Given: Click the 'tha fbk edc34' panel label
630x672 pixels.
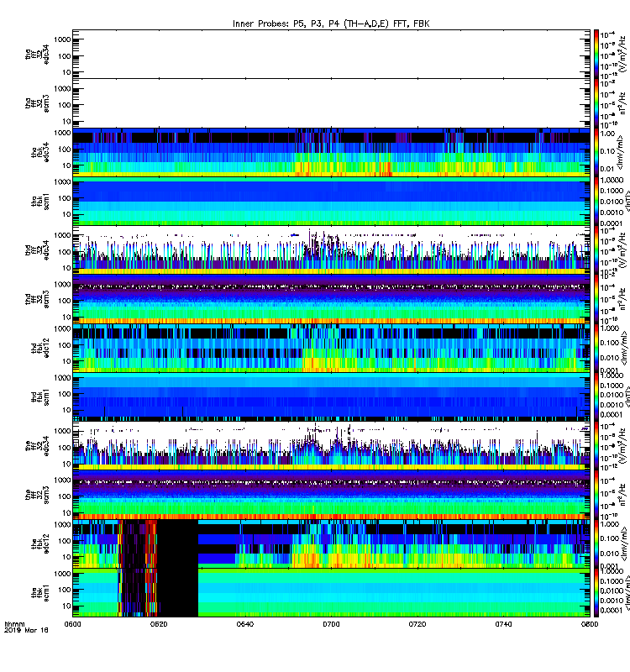Looking at the screenshot, I should point(40,152).
